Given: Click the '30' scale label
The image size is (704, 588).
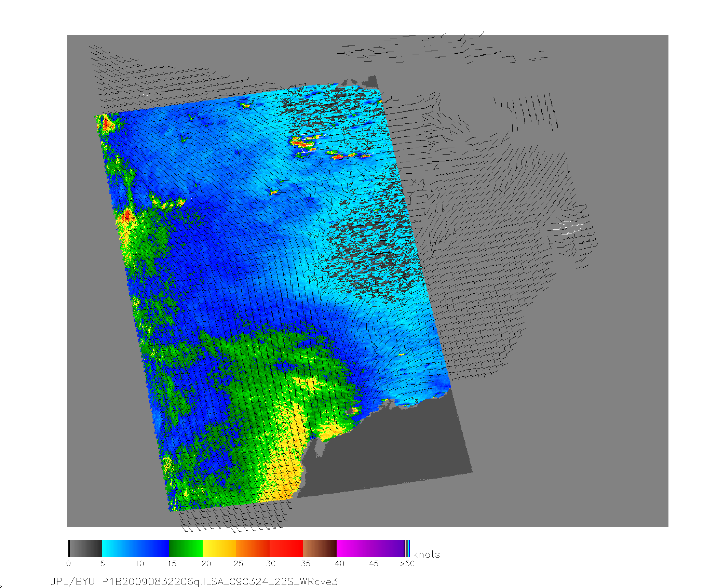Looking at the screenshot, I should 271,563.
